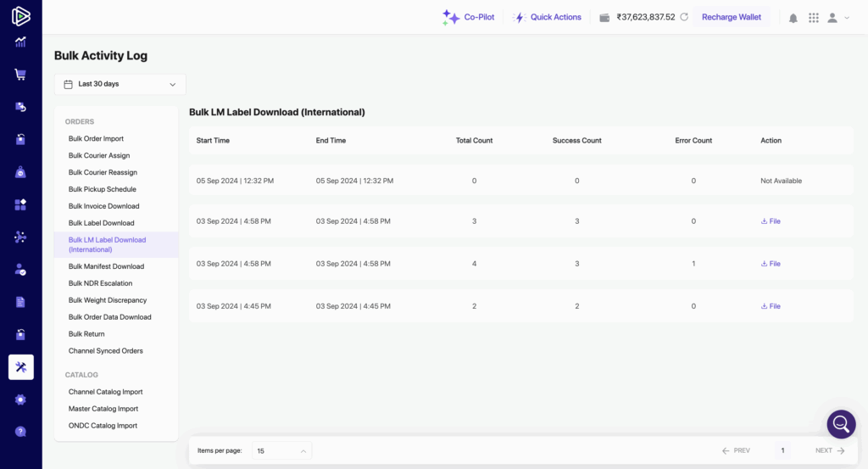Open Bulk NDR Escalation log
Screen dimensions: 868x469
tap(100, 283)
